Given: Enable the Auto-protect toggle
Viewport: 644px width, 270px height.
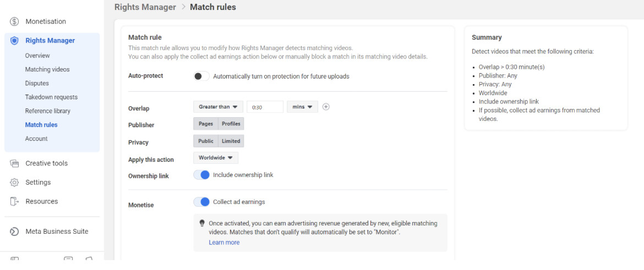Looking at the screenshot, I should tap(201, 76).
